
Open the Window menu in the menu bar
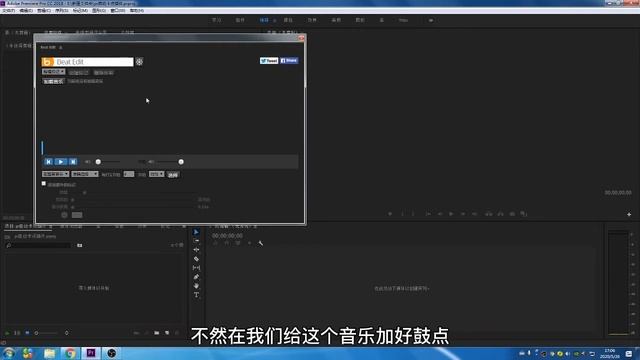[118, 11]
